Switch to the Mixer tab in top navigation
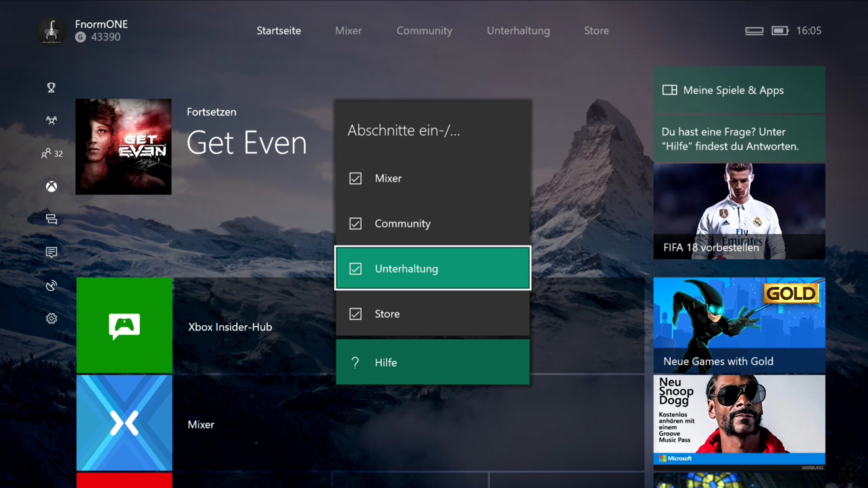Image resolution: width=868 pixels, height=488 pixels. 348,31
